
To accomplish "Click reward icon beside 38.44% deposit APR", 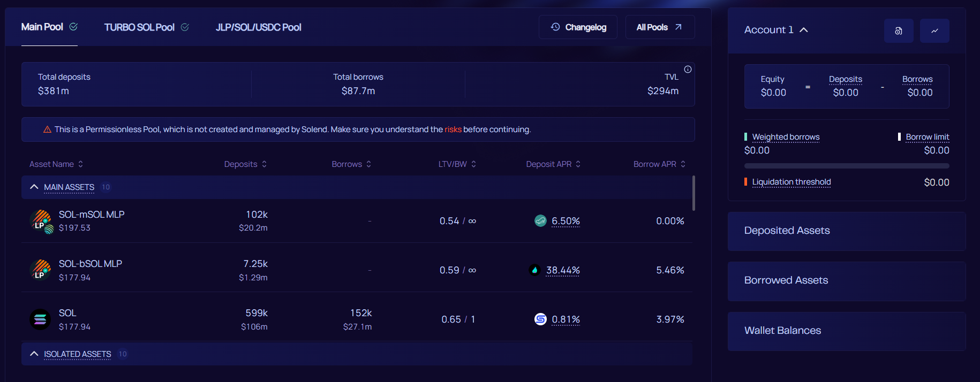I will pyautogui.click(x=534, y=270).
